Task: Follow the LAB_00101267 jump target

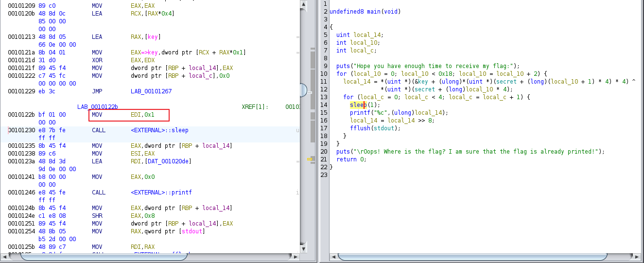Action: 151,91
